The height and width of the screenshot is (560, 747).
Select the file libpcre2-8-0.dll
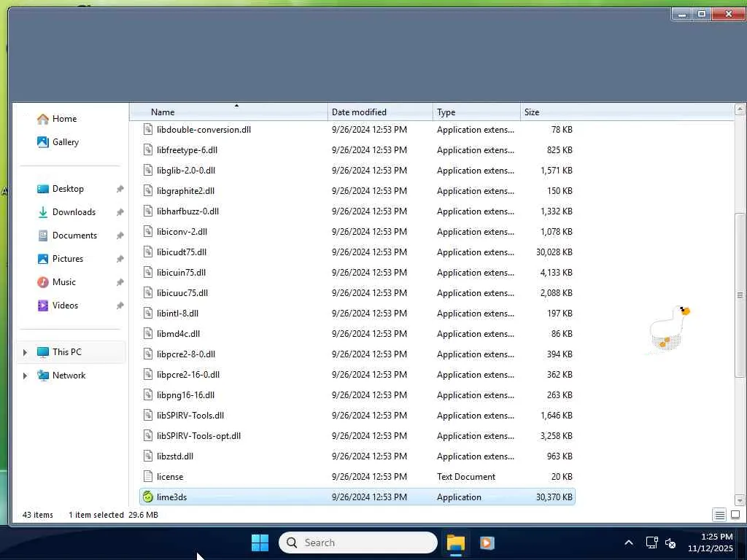(x=186, y=354)
